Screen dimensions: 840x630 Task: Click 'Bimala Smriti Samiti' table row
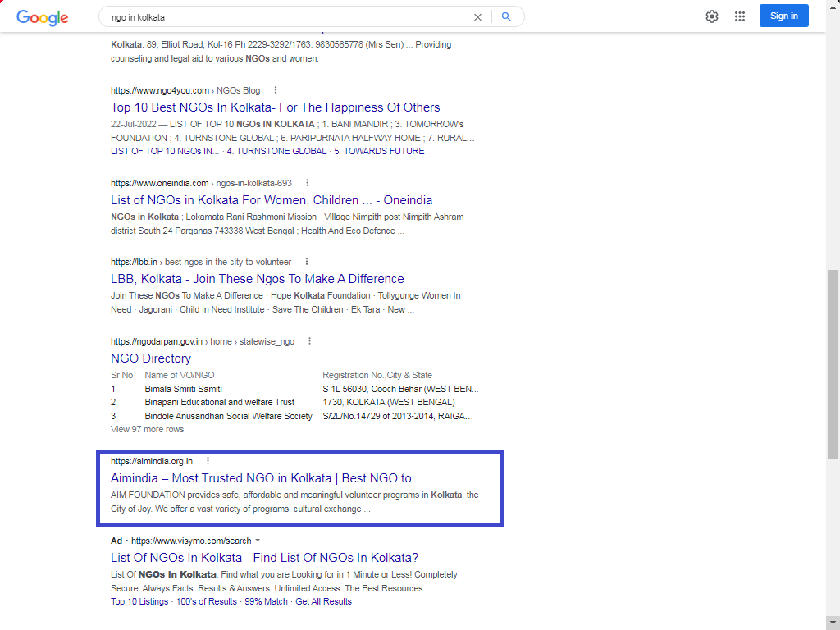click(294, 389)
